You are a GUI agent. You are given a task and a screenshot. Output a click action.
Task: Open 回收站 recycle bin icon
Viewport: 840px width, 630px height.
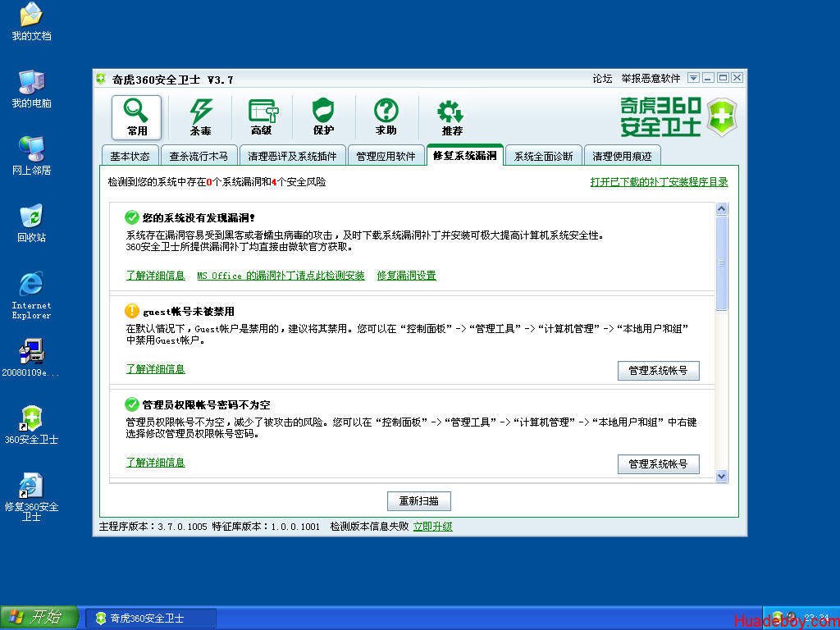click(31, 223)
